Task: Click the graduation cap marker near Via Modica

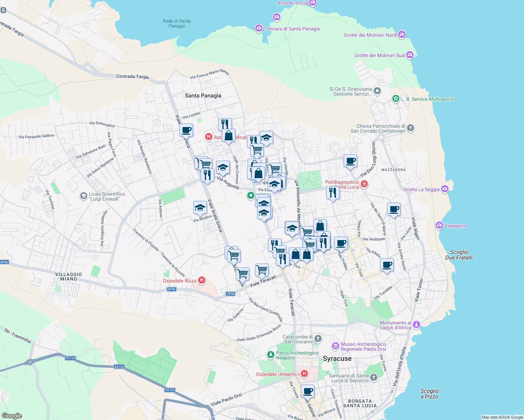Action: [x=200, y=208]
